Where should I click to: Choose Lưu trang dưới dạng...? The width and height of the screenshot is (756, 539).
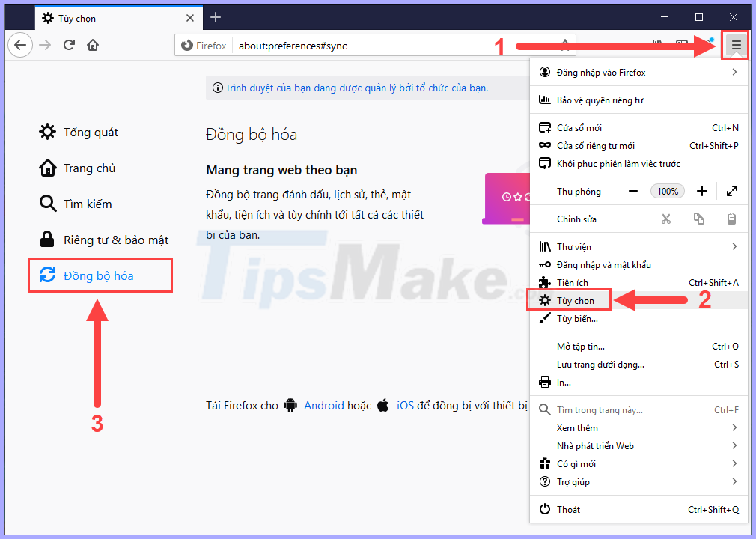pyautogui.click(x=638, y=365)
